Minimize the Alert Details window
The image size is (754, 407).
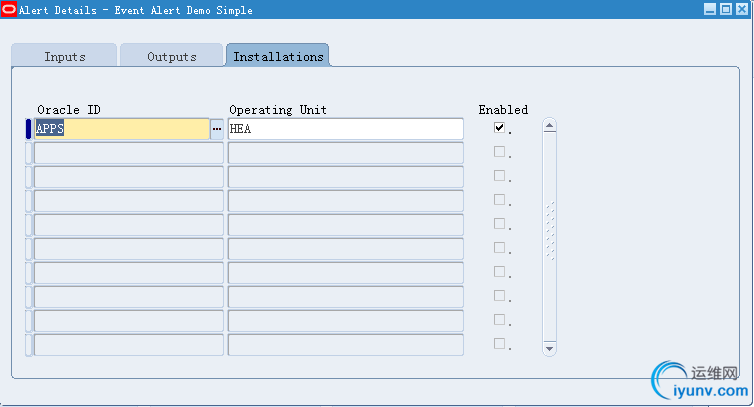click(x=710, y=10)
